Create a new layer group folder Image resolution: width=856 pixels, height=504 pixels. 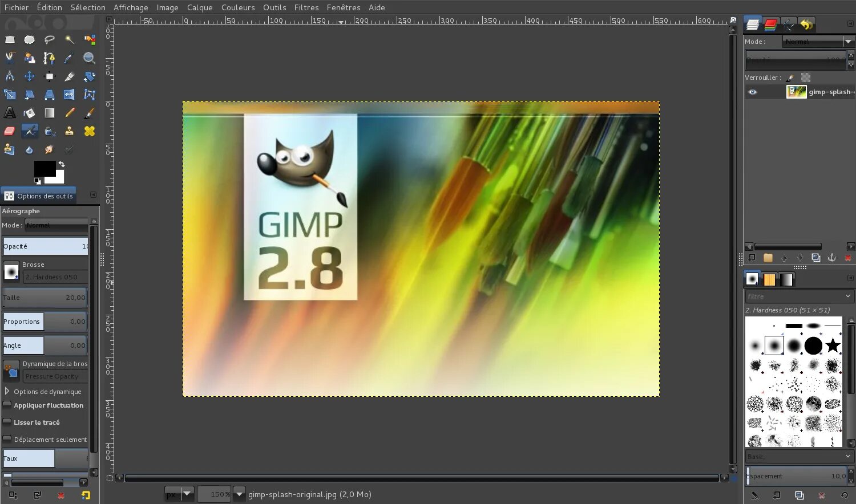[x=768, y=258]
